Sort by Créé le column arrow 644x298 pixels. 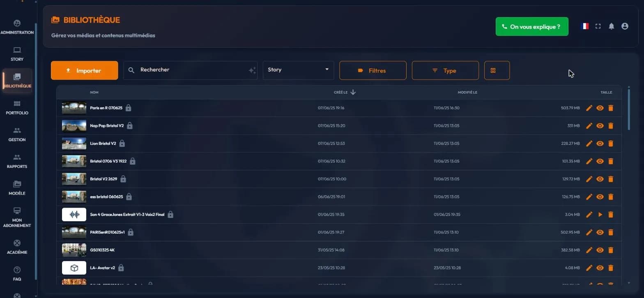click(x=353, y=92)
